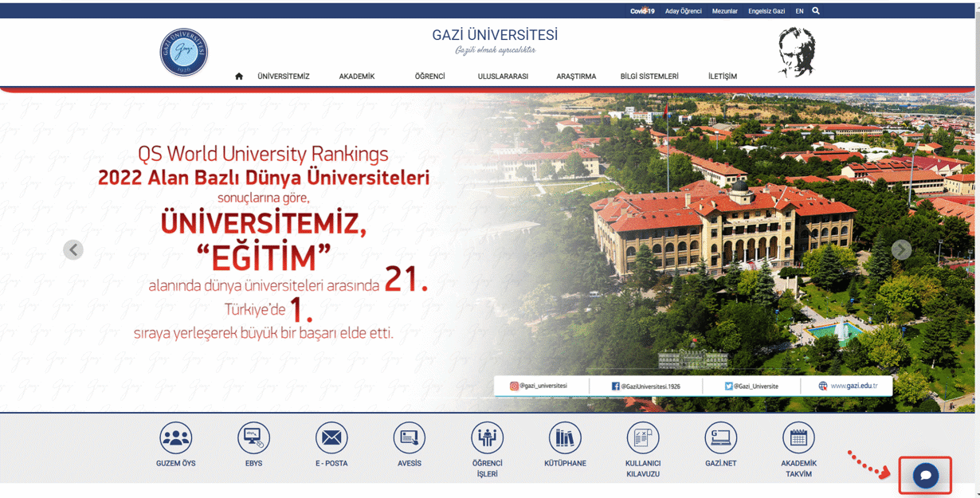
Task: Click Mezunlar link
Action: [725, 11]
